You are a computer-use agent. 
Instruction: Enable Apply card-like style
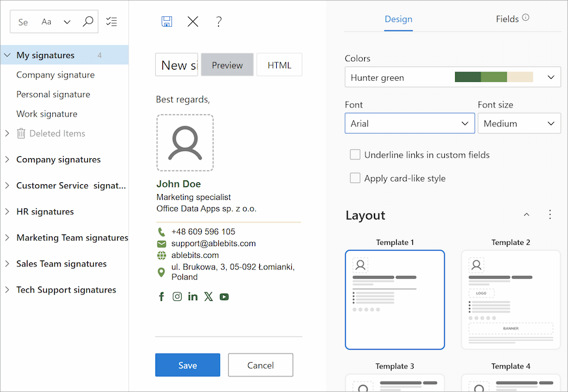(x=355, y=178)
